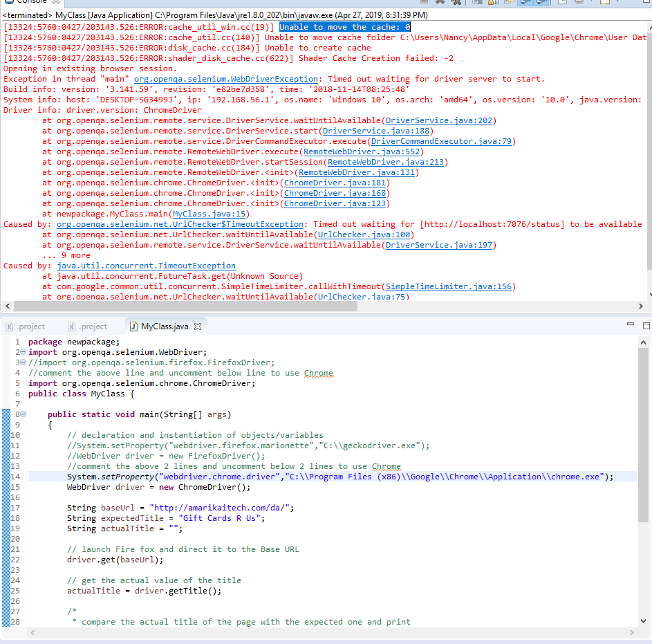The image size is (652, 644).
Task: Click the Remove Launch X icon in console toolbar
Action: 440,1
